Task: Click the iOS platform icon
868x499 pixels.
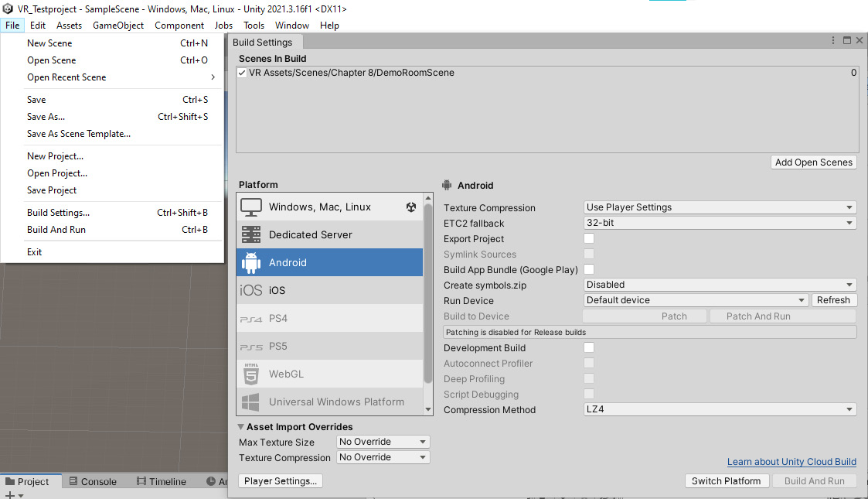Action: [x=250, y=290]
